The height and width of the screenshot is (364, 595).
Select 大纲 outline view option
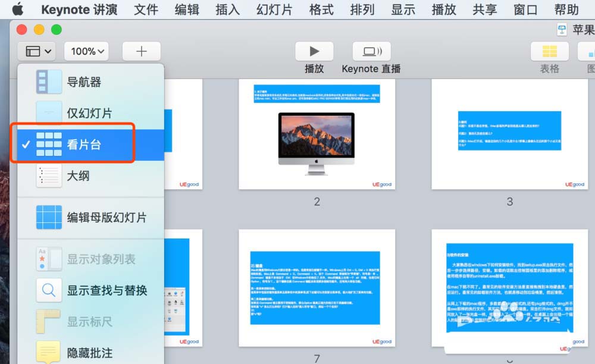(91, 176)
